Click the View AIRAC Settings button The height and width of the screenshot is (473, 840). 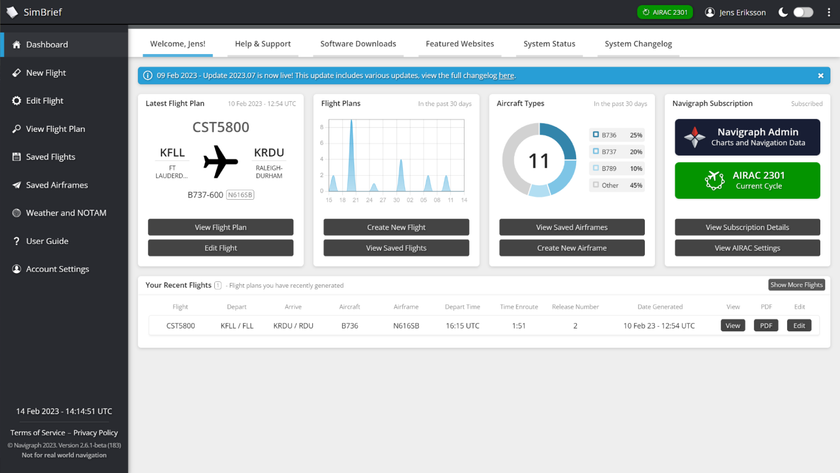point(747,248)
